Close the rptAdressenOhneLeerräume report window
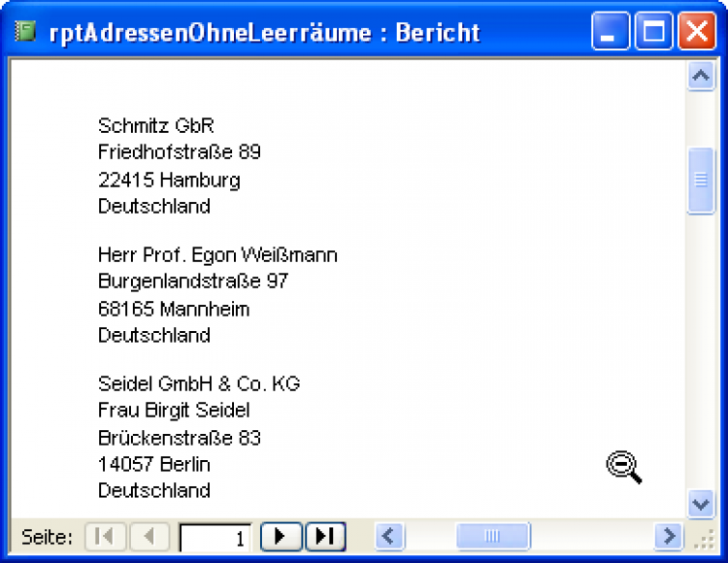Viewport: 728px width, 563px height. pos(696,32)
